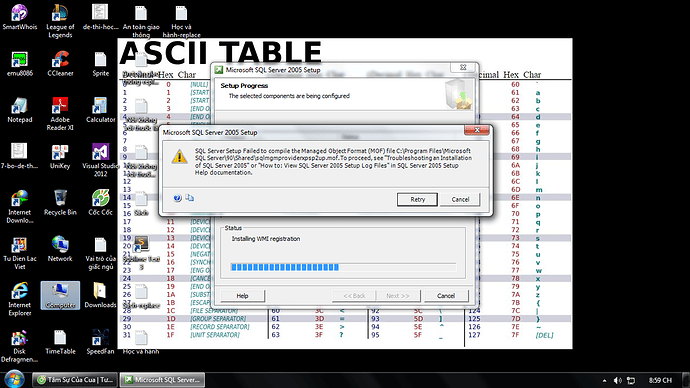The height and width of the screenshot is (388, 690).
Task: Select UniKey desktop icon
Action: point(60,157)
